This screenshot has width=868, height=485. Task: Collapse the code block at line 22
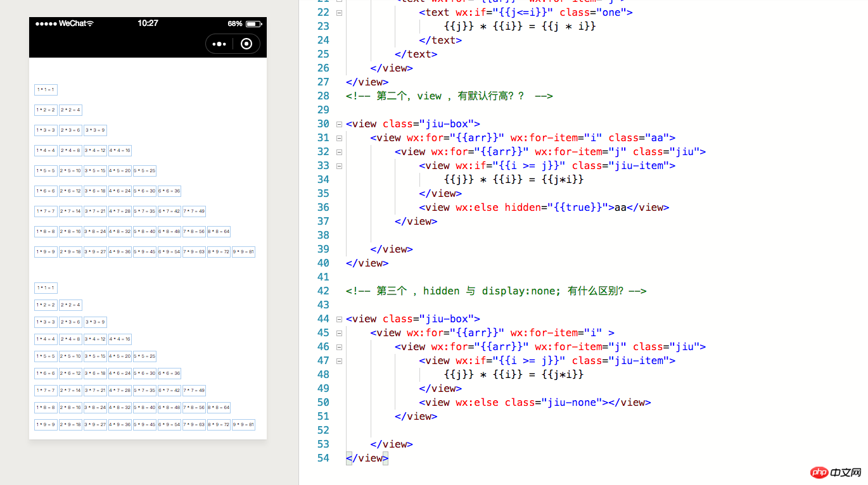(340, 12)
